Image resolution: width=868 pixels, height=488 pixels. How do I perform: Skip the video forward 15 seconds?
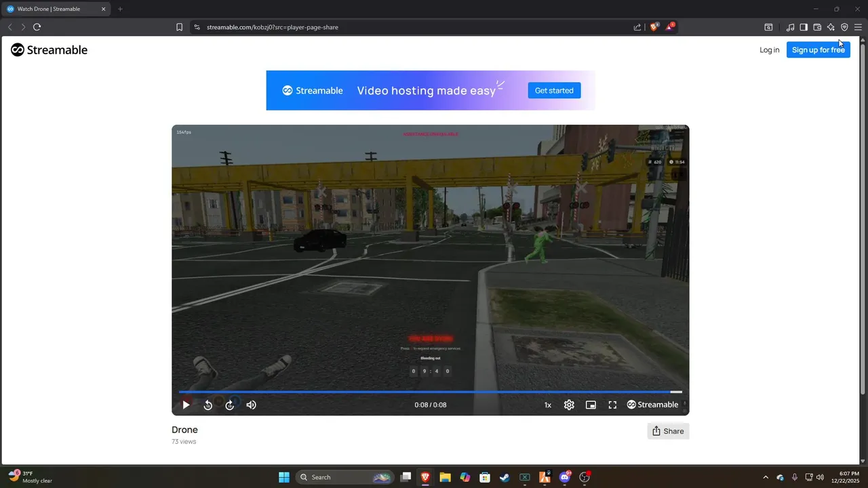tap(229, 405)
